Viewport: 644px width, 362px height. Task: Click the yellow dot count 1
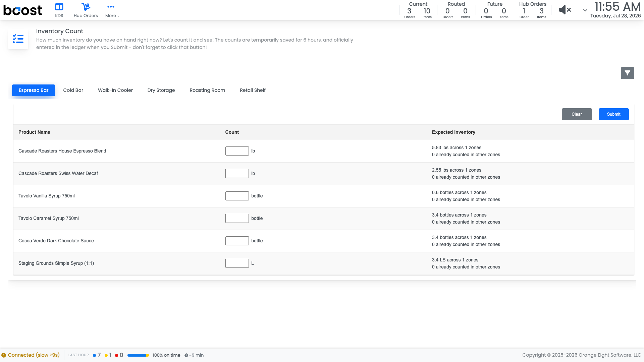[108, 355]
